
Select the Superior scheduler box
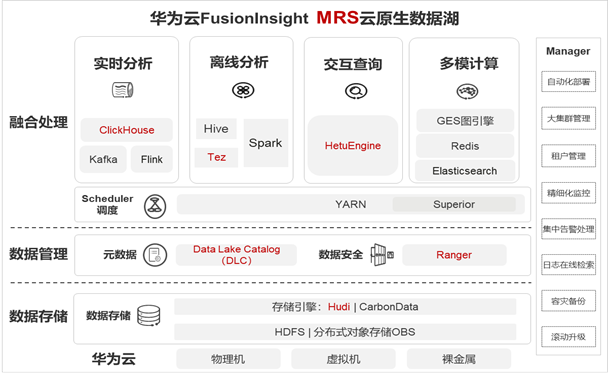coord(454,204)
